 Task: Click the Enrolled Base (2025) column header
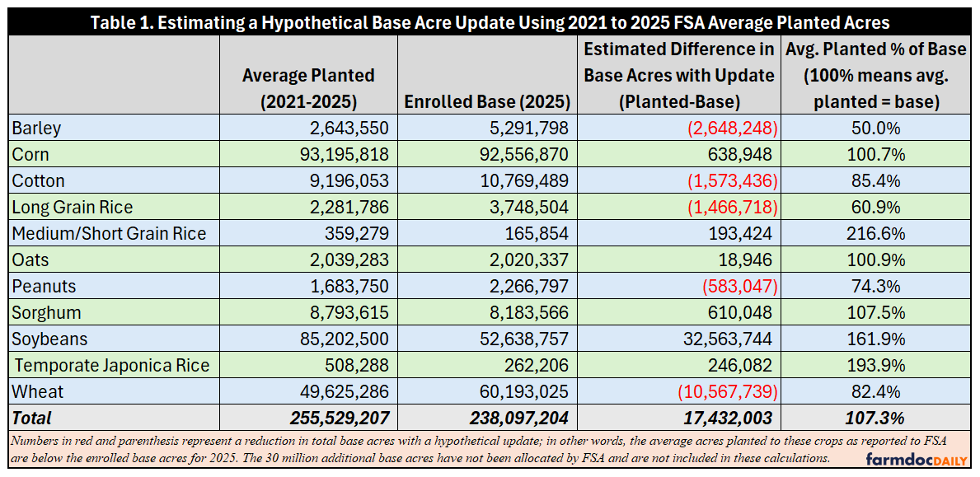(x=487, y=102)
